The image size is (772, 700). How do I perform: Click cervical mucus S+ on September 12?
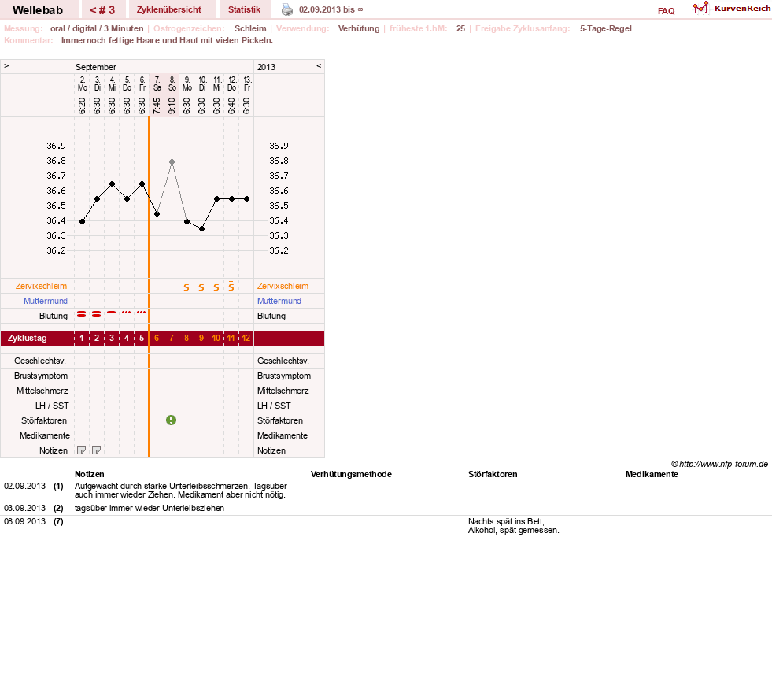231,285
